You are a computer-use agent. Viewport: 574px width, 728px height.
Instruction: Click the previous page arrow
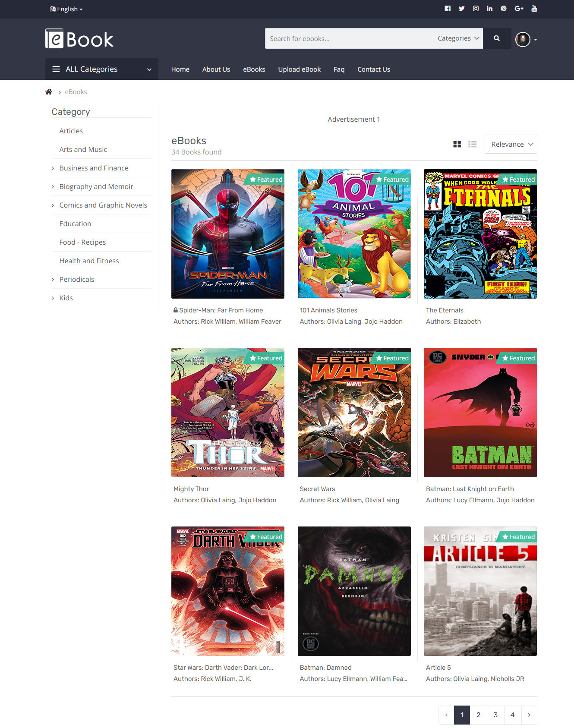pyautogui.click(x=446, y=715)
